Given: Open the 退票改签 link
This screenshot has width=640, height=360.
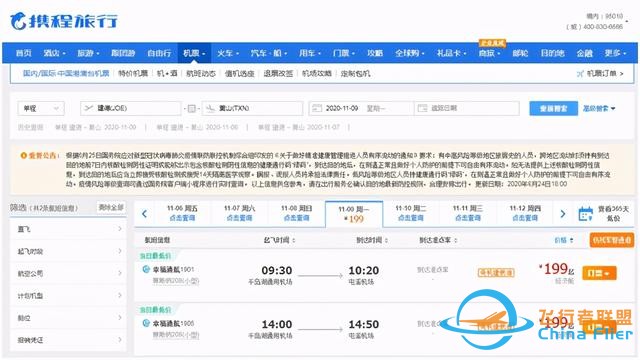Looking at the screenshot, I should [278, 74].
